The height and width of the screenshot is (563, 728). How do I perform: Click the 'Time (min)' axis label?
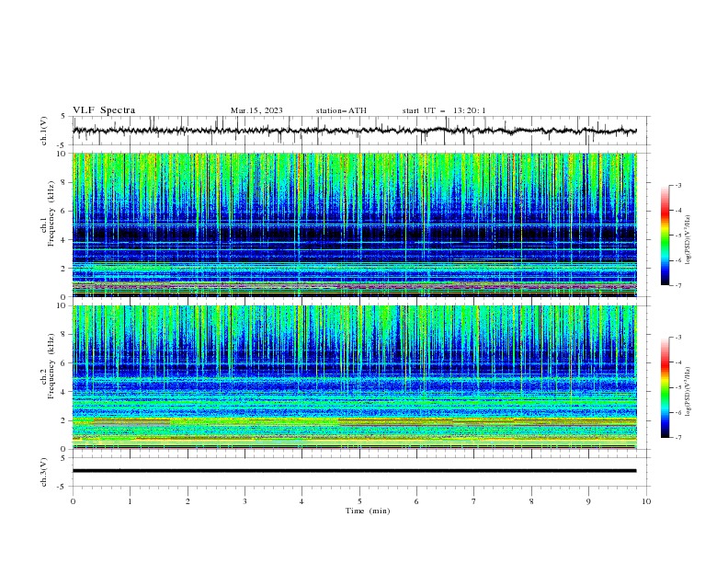pyautogui.click(x=368, y=511)
